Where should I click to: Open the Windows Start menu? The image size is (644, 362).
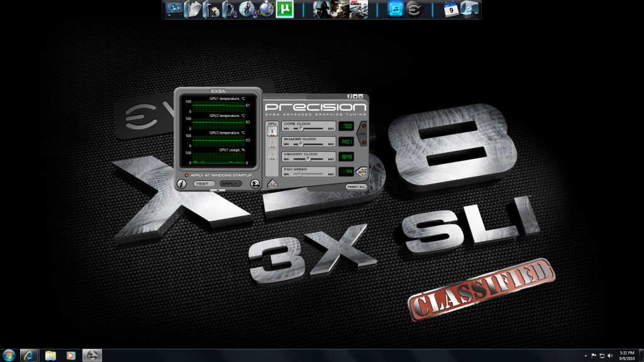click(9, 356)
